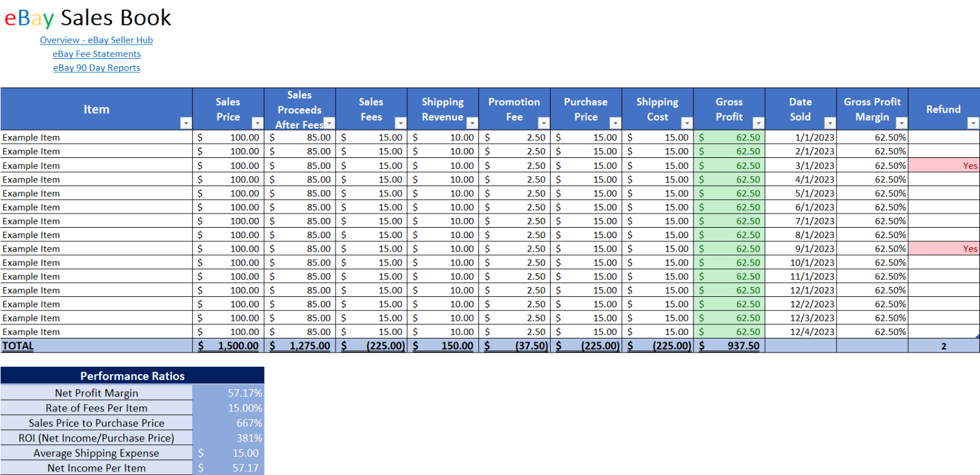Select date cell 10/1/2023
The image size is (980, 475).
801,263
